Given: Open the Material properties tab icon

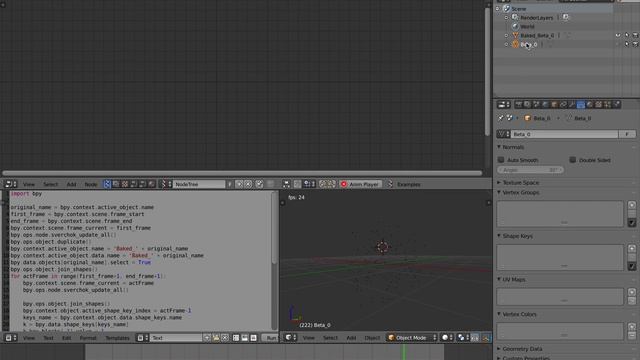Looking at the screenshot, I should [590, 105].
